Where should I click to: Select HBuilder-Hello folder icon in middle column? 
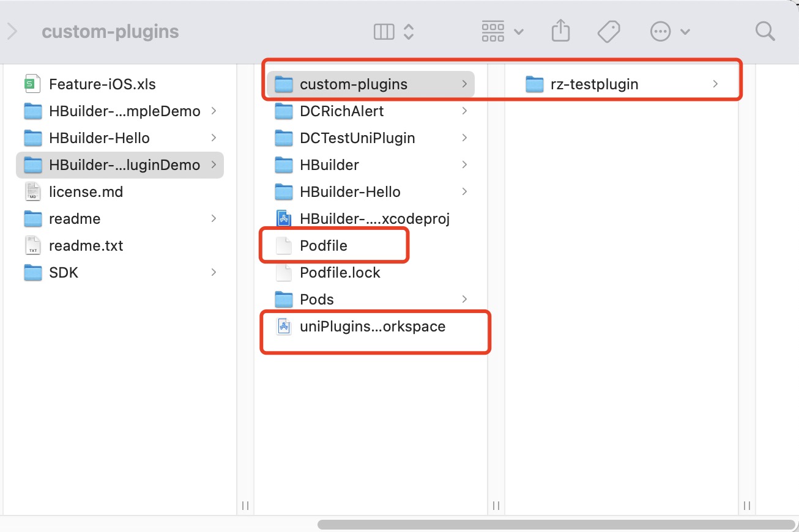pos(284,191)
